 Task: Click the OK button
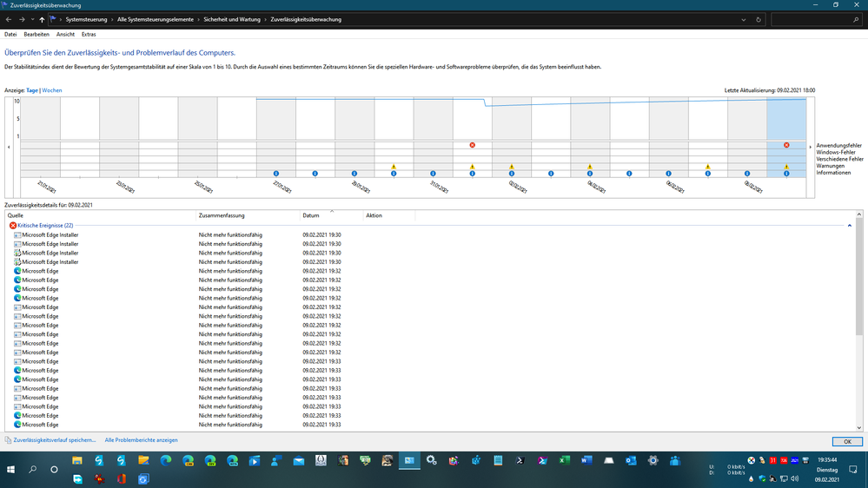847,441
